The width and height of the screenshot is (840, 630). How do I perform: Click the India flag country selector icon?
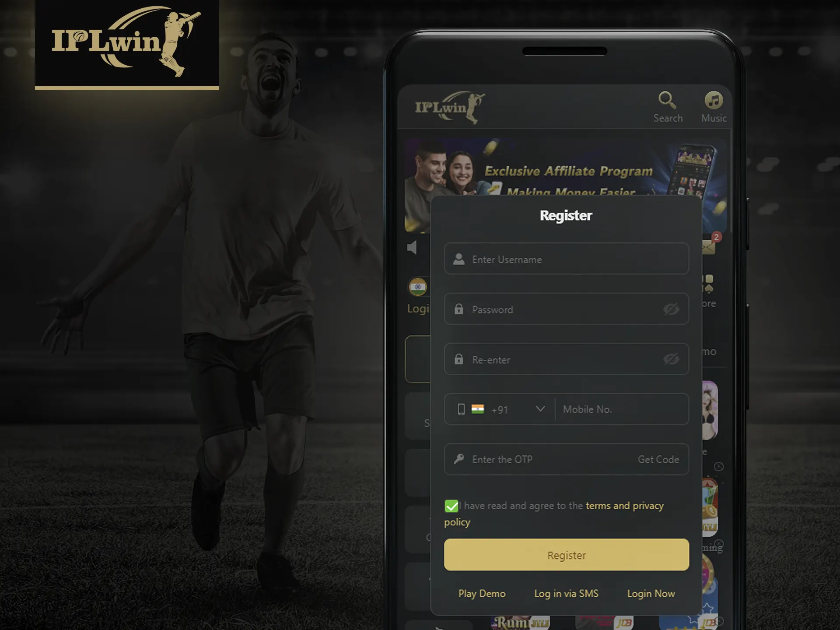coord(478,409)
